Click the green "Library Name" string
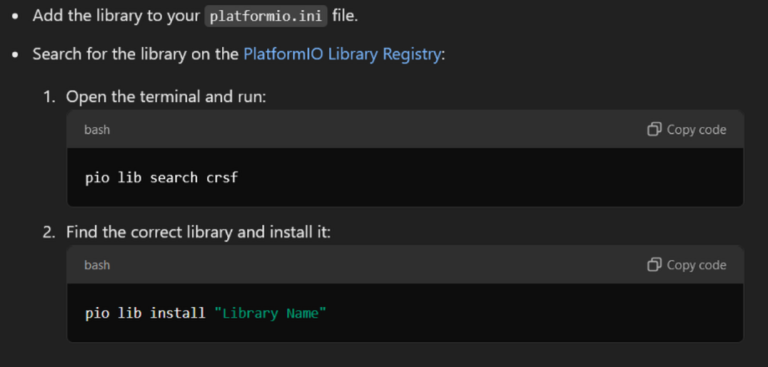 click(x=270, y=313)
